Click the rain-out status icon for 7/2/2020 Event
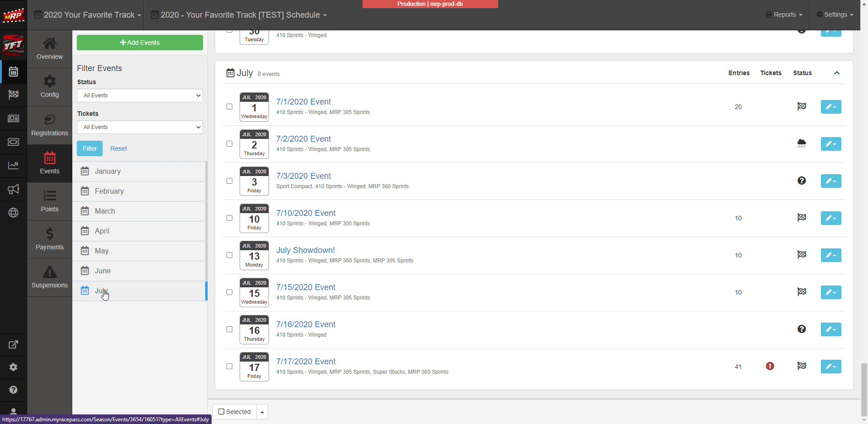868x424 pixels. pyautogui.click(x=802, y=144)
